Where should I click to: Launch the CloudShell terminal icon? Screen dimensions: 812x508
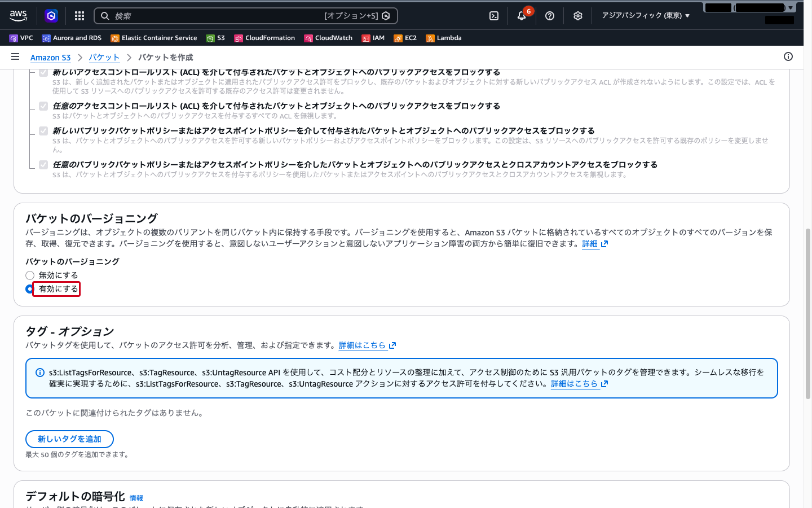coord(494,16)
